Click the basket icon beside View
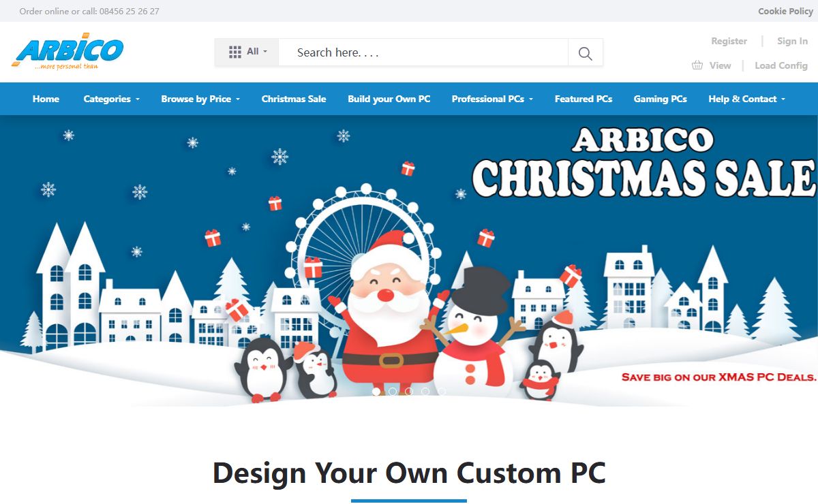Viewport: 818px width, 504px height. click(x=697, y=65)
